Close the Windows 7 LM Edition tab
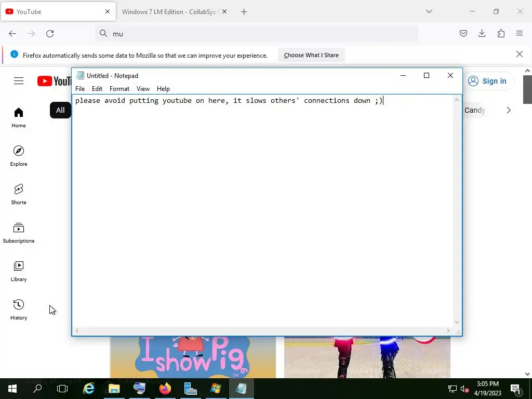 point(224,11)
